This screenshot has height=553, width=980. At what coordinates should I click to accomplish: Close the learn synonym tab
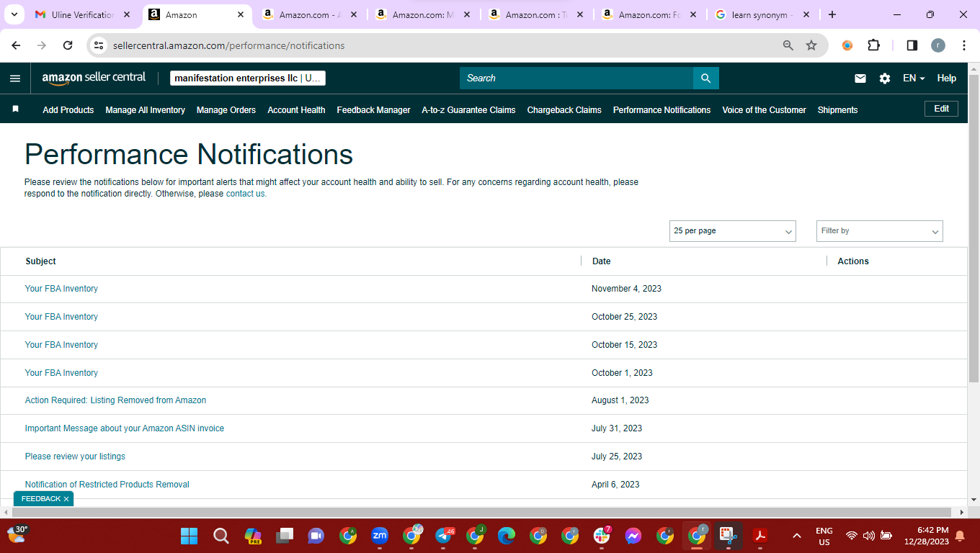[x=806, y=14]
